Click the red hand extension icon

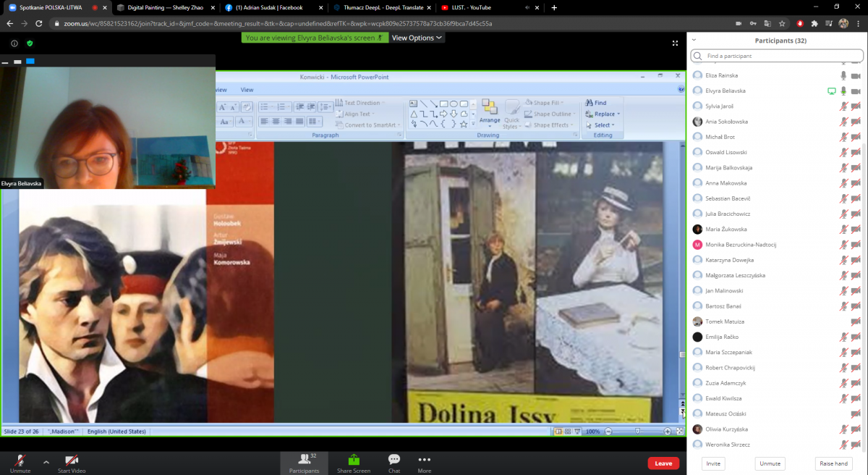800,23
